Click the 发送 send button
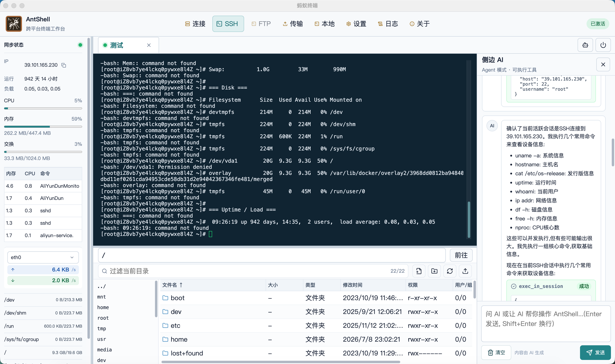 click(595, 352)
